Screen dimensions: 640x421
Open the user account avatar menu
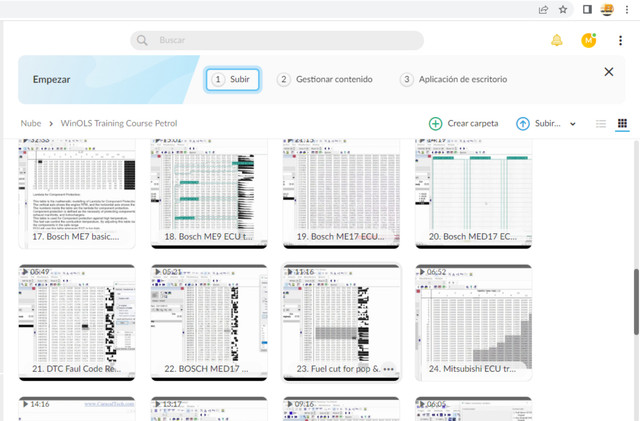point(589,40)
